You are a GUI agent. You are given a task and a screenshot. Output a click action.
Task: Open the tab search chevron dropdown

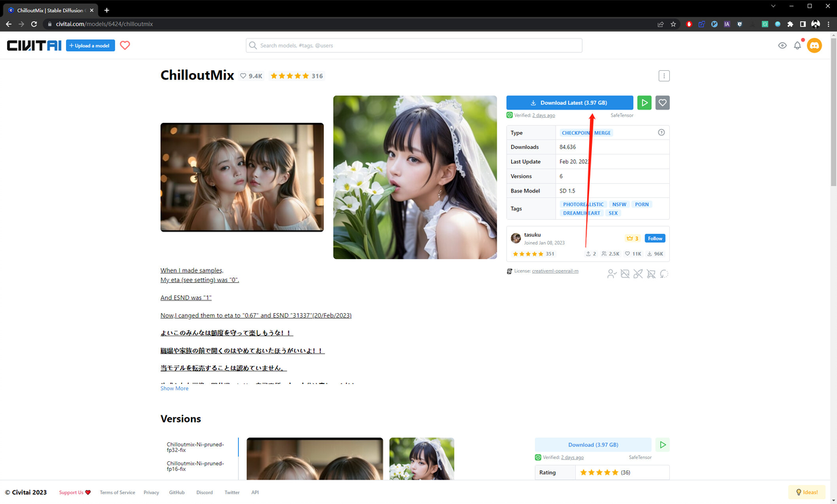tap(773, 6)
